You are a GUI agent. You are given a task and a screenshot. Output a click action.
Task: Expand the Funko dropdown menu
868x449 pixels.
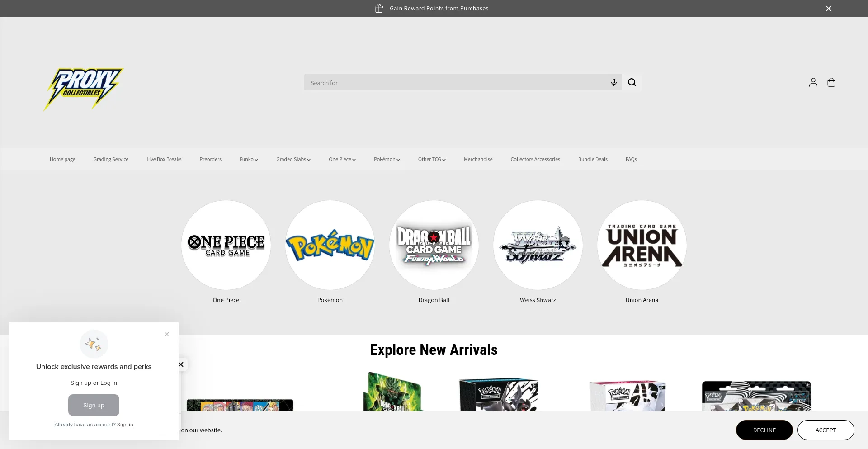[249, 159]
